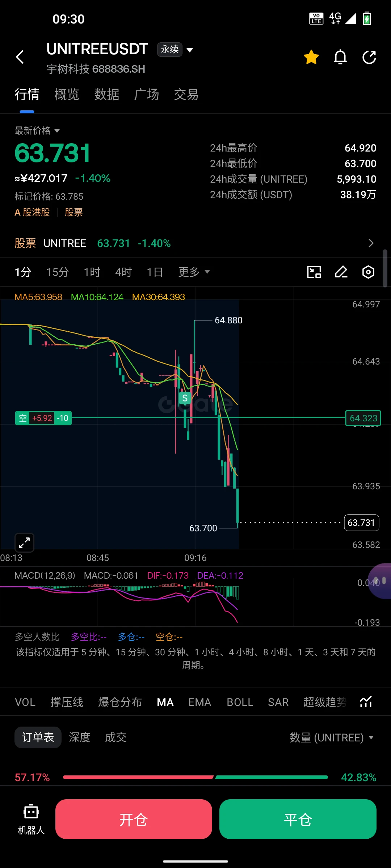This screenshot has width=391, height=868.
Task: Toggle the VOL indicator
Action: point(25,702)
